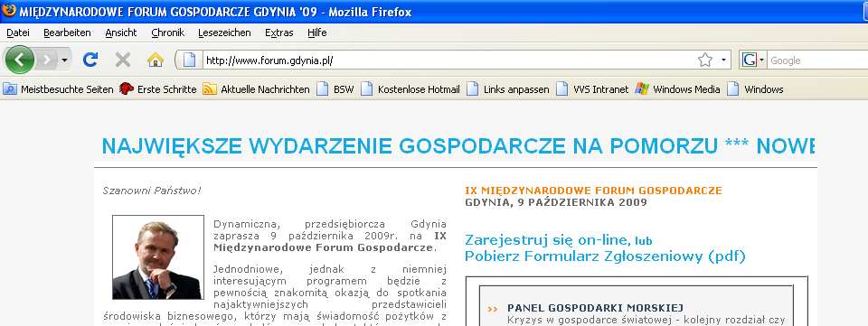Reload the page with the blue Refresh icon
This screenshot has width=868, height=326.
pos(90,60)
